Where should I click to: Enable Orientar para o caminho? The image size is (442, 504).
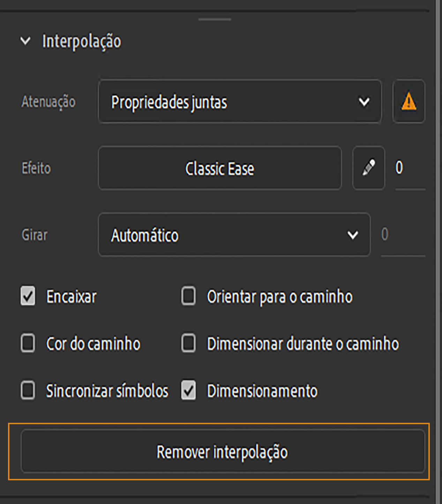(188, 296)
